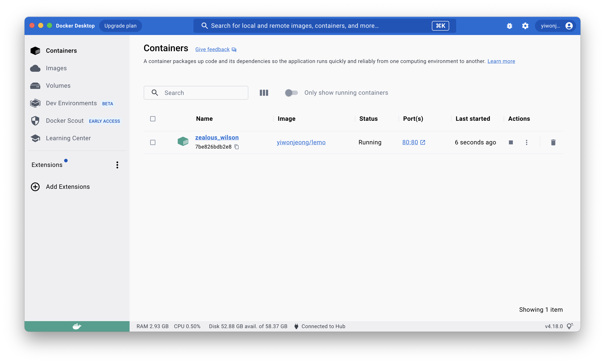This screenshot has height=364, width=605.
Task: Click the Add Extensions plus icon
Action: pos(35,187)
